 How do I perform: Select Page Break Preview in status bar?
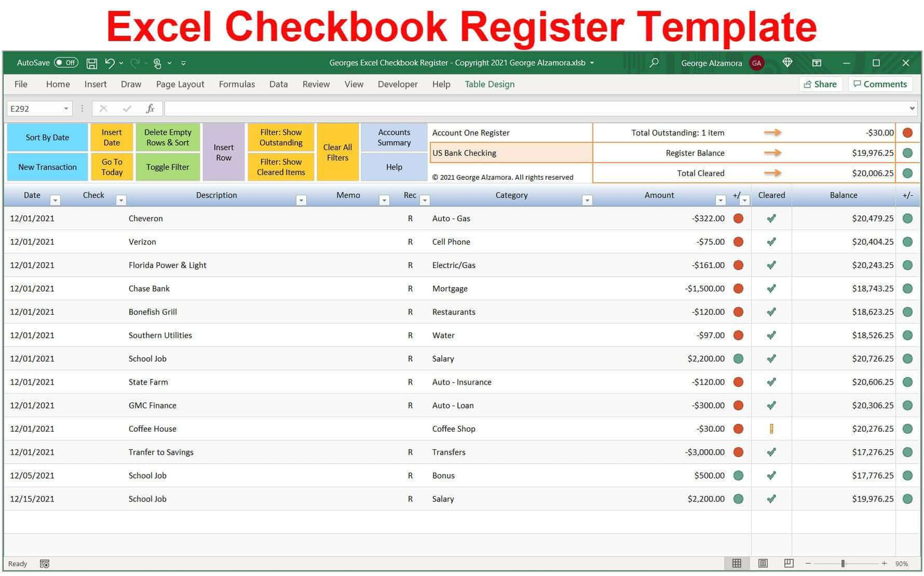pos(788,563)
